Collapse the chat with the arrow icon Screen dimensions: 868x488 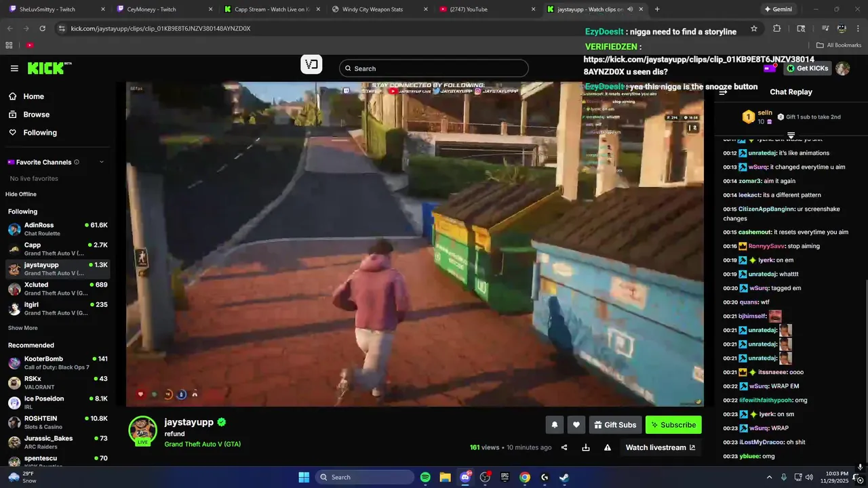click(x=723, y=92)
